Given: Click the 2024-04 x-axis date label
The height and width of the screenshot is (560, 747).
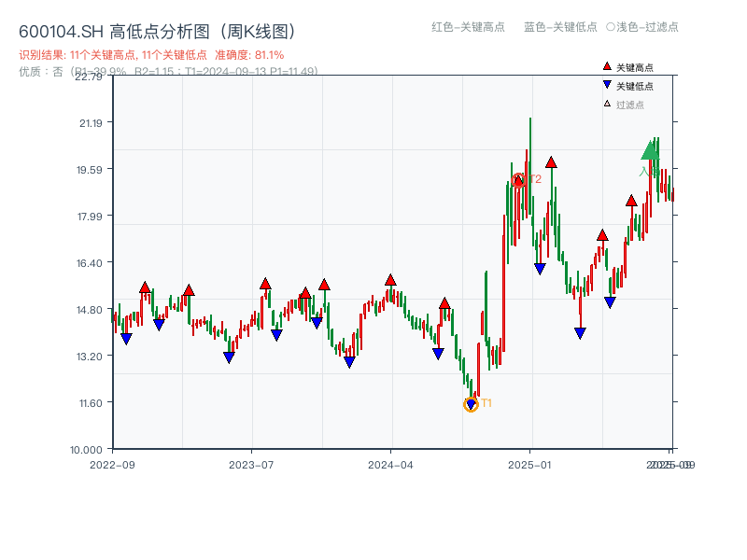Looking at the screenshot, I should pos(390,465).
